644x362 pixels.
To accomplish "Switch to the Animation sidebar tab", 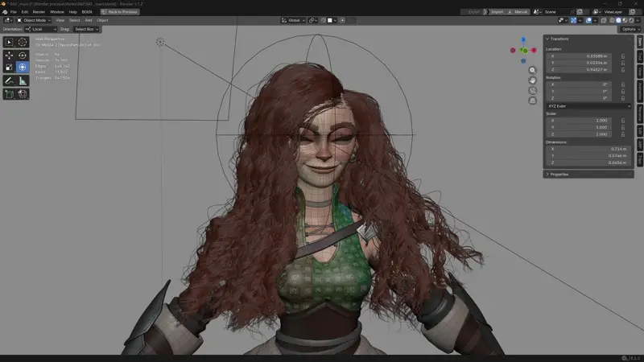I will [x=640, y=91].
